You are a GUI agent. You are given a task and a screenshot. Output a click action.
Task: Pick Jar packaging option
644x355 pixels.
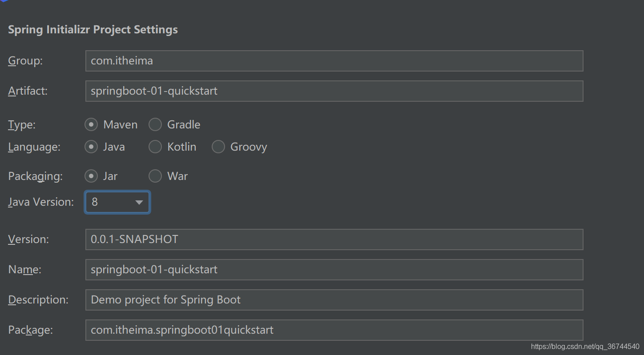tap(91, 176)
